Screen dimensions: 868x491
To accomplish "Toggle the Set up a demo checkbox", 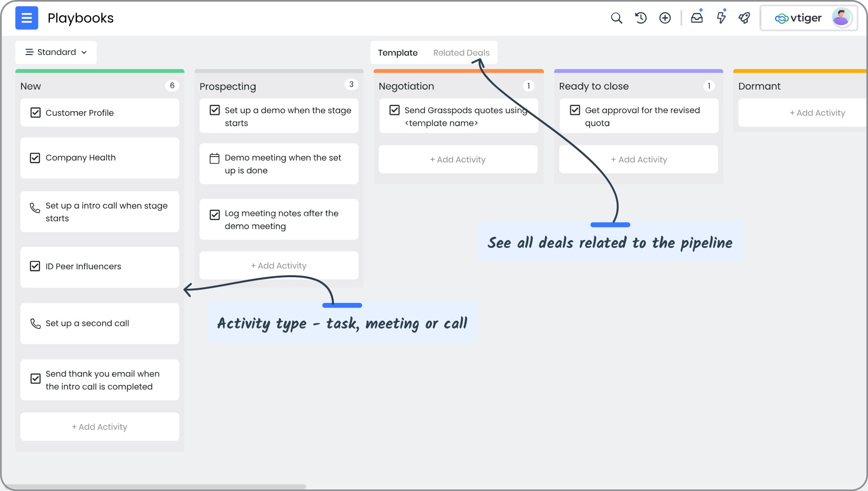I will [214, 110].
